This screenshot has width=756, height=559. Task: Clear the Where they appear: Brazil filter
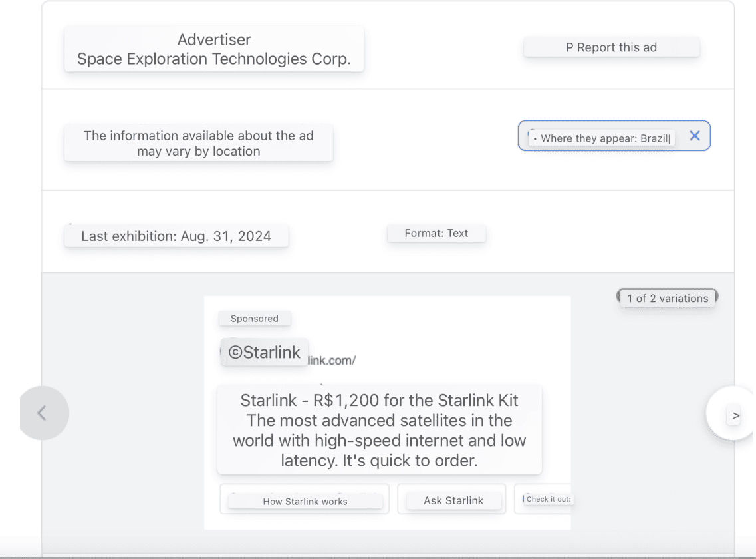tap(694, 136)
